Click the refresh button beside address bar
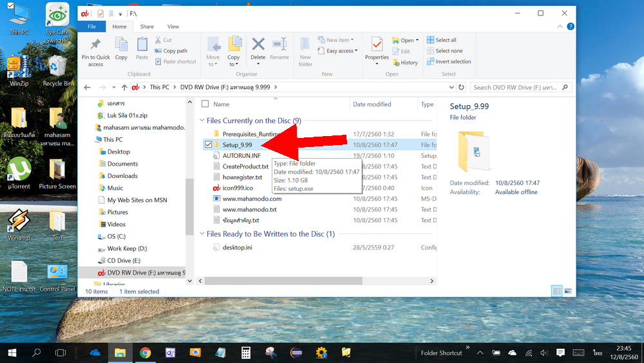The width and height of the screenshot is (644, 363). [461, 87]
